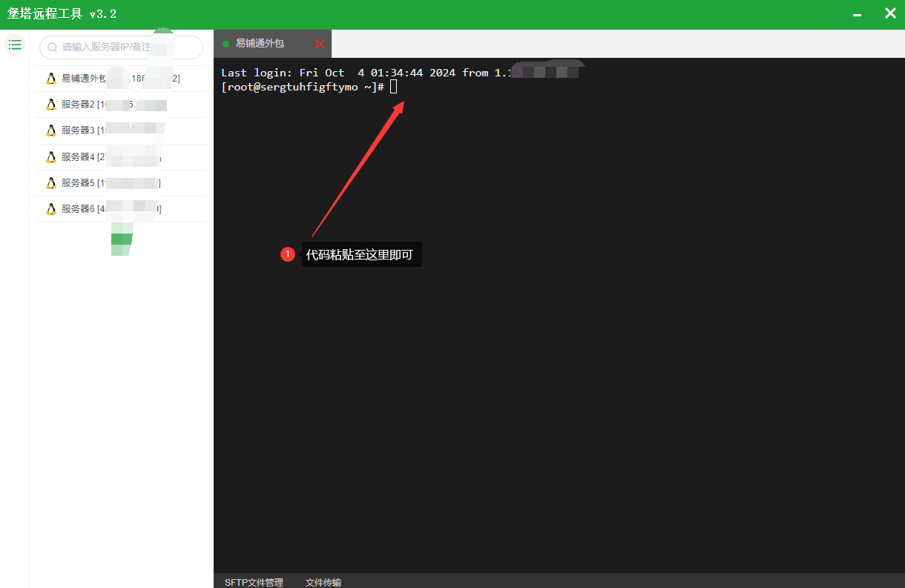Click penguin icon beside 服务器2
905x588 pixels.
pyautogui.click(x=51, y=105)
